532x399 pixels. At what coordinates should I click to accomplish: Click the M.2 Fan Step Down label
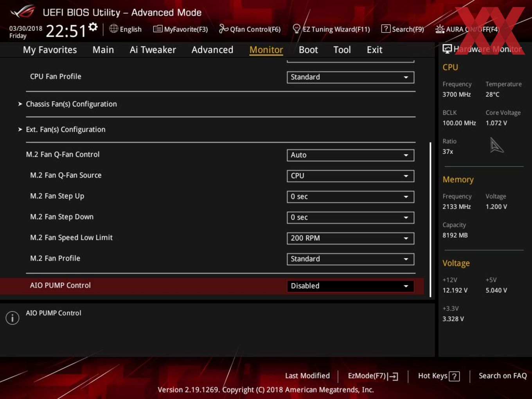pos(62,217)
